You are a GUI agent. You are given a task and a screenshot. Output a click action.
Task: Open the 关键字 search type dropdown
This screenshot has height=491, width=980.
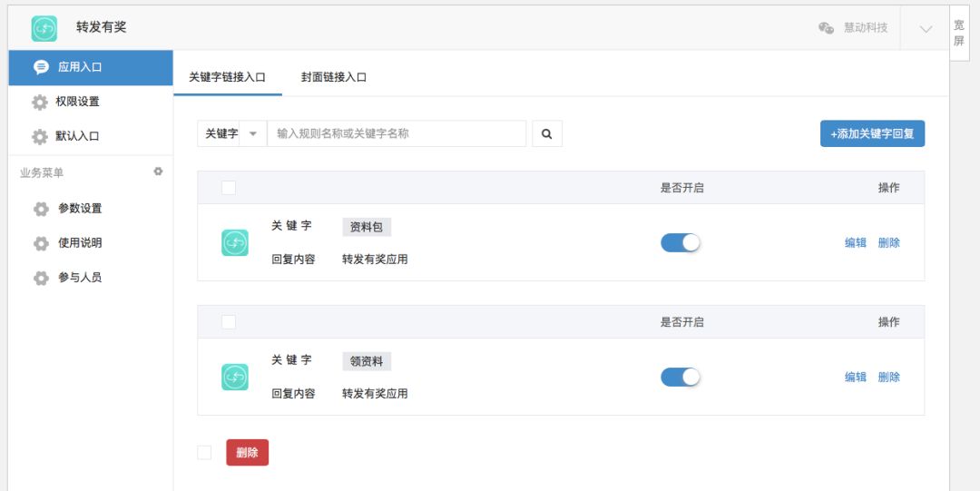tap(232, 133)
